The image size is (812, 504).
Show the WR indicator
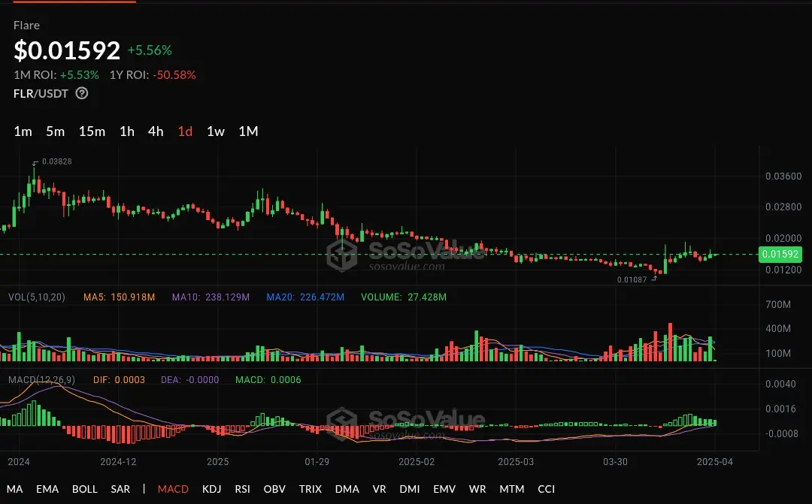pyautogui.click(x=477, y=489)
